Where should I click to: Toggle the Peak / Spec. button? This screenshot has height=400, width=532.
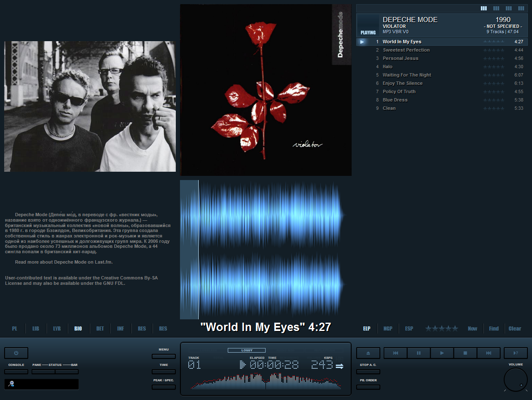coord(164,387)
